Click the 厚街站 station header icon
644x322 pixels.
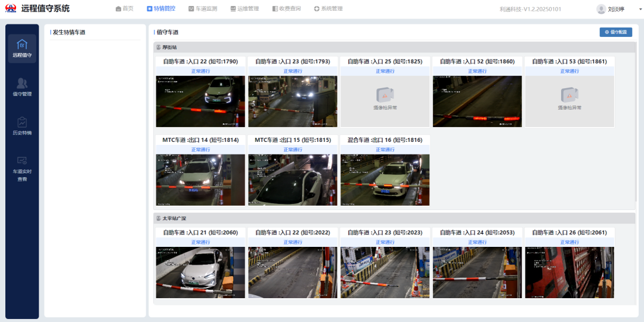coord(159,47)
